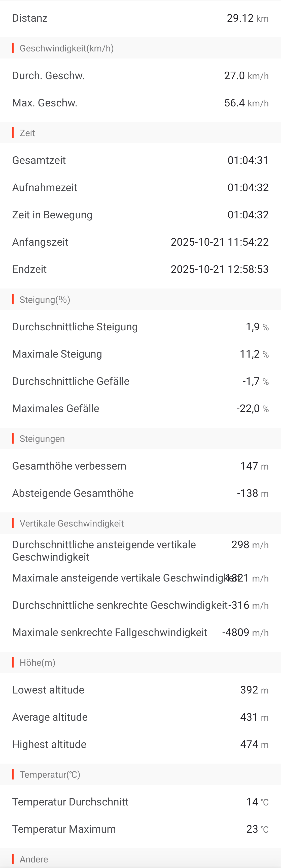Screen dimensions: 281x868
Task: Tap the Endzeit row
Action: tap(140, 269)
